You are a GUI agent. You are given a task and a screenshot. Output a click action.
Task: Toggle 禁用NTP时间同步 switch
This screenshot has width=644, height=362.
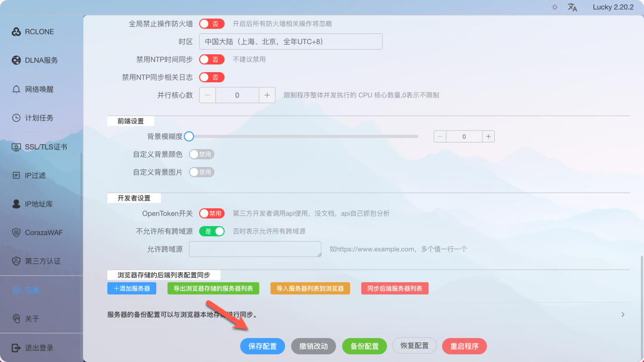212,60
